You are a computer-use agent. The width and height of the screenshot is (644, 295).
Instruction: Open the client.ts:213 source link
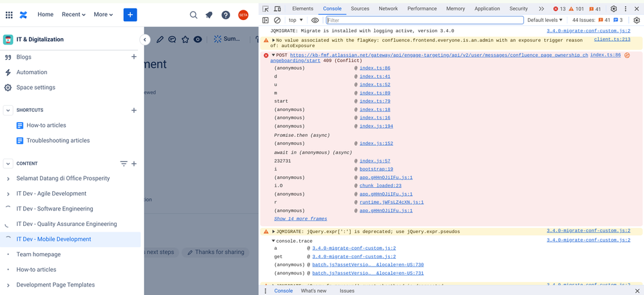(x=612, y=39)
